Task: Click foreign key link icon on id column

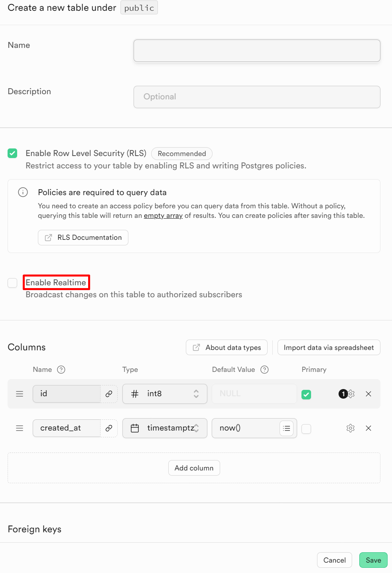Action: click(x=109, y=394)
